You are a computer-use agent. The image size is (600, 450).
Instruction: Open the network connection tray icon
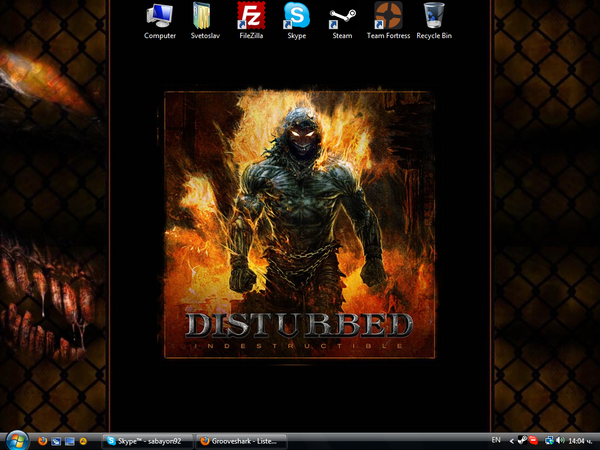pyautogui.click(x=549, y=441)
